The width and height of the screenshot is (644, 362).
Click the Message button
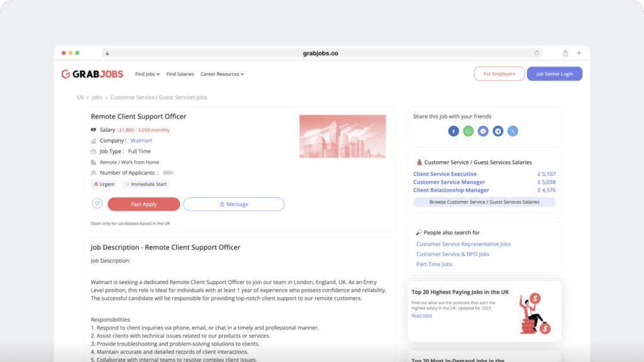tap(234, 204)
